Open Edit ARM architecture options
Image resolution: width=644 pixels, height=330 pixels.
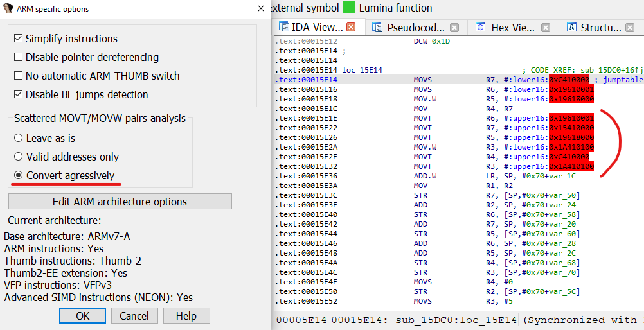pyautogui.click(x=120, y=202)
